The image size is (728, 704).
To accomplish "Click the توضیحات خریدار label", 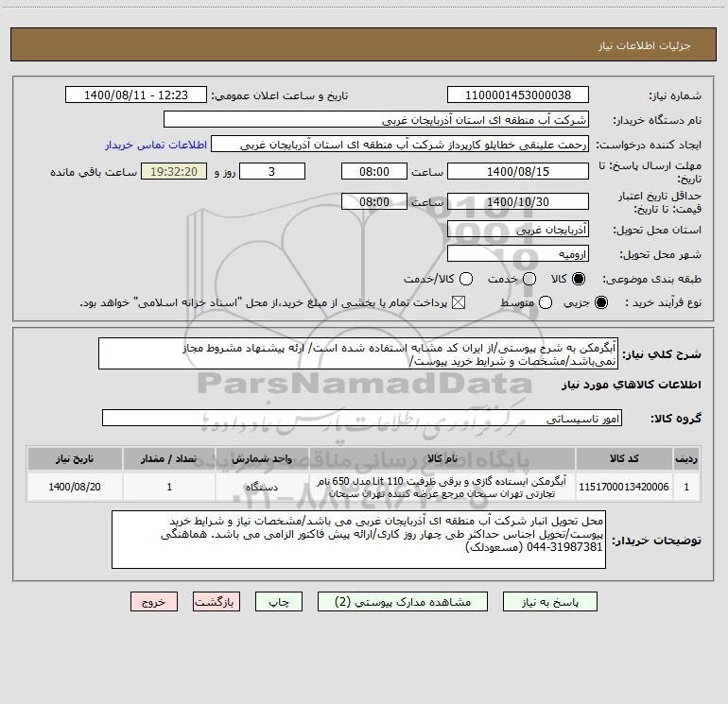I will tap(656, 541).
